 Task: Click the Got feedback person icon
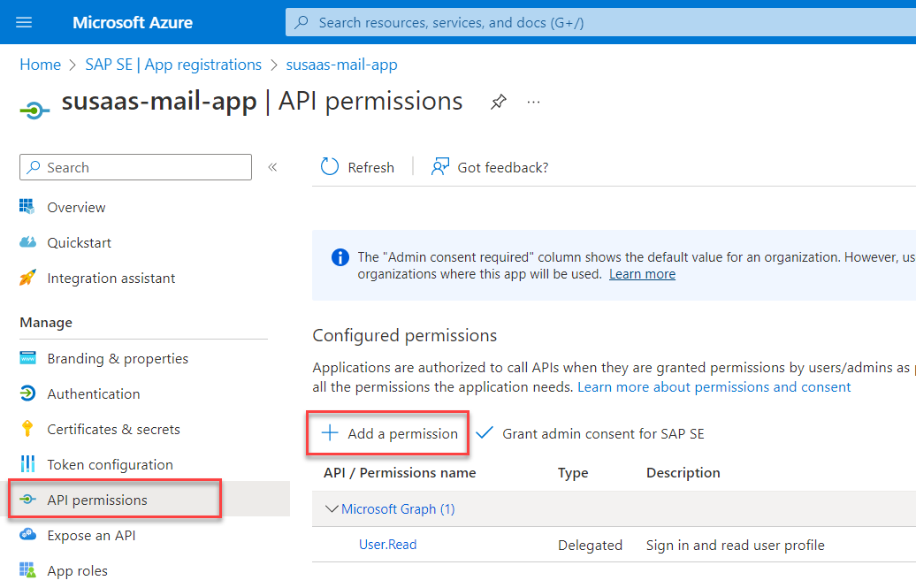click(x=440, y=166)
